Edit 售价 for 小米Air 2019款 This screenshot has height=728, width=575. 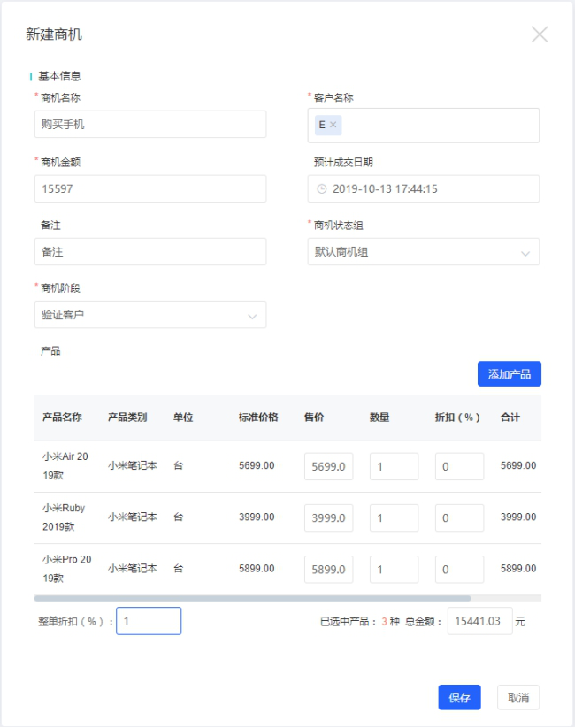328,466
